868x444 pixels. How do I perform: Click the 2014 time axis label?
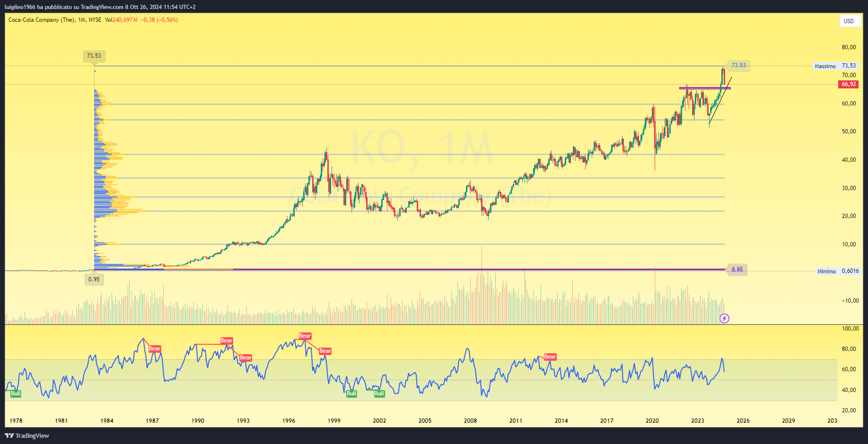561,421
